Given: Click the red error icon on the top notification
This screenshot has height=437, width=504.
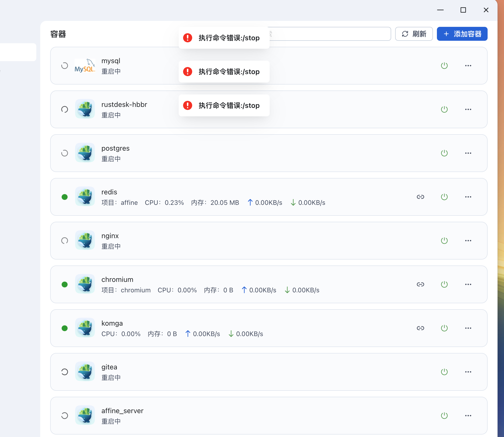Looking at the screenshot, I should [188, 38].
